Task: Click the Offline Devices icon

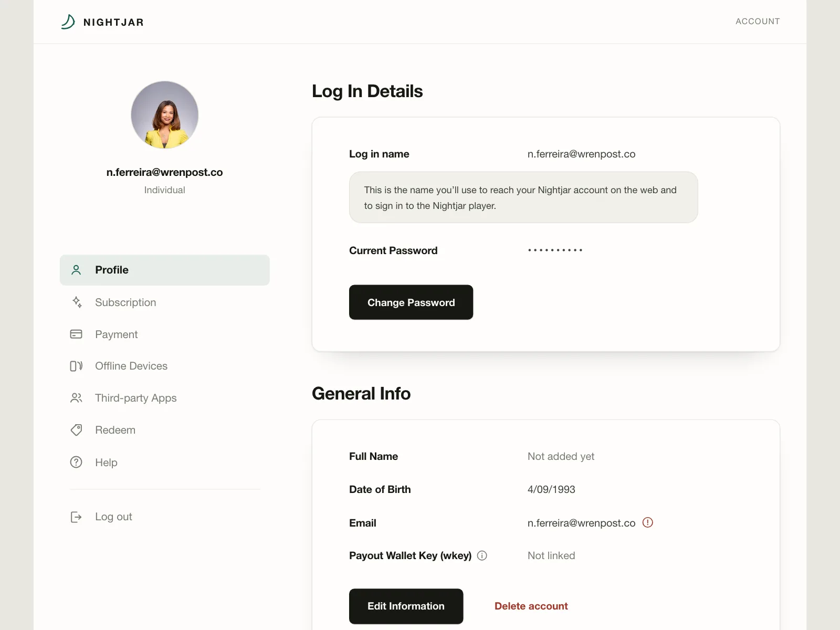Action: [x=76, y=366]
